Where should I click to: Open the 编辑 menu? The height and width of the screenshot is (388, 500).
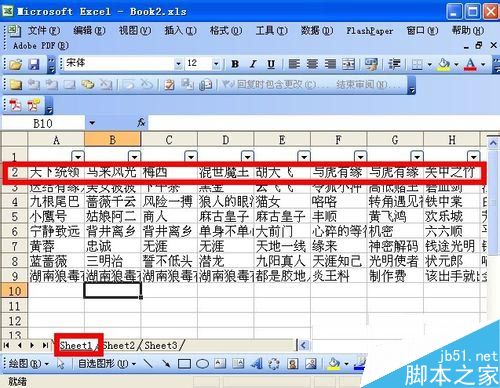(x=89, y=31)
